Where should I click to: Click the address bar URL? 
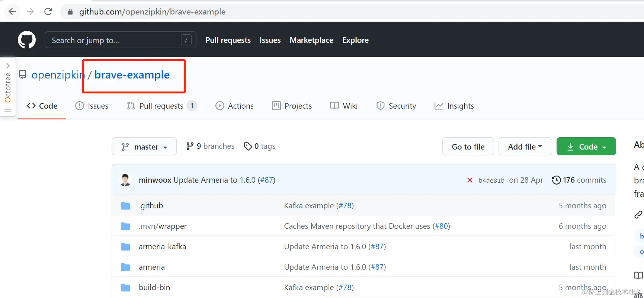coord(152,12)
